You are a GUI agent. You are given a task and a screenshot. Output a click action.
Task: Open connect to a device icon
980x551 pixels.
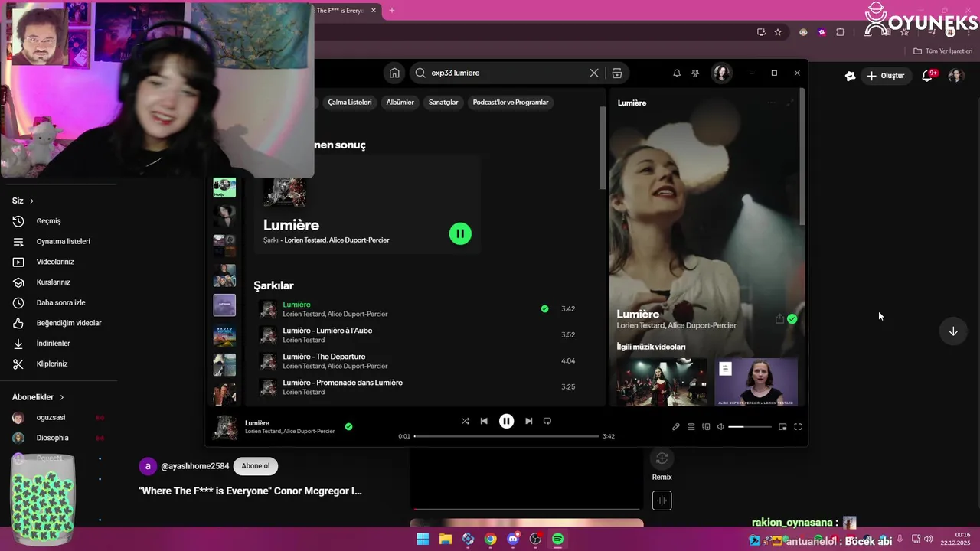pos(706,427)
